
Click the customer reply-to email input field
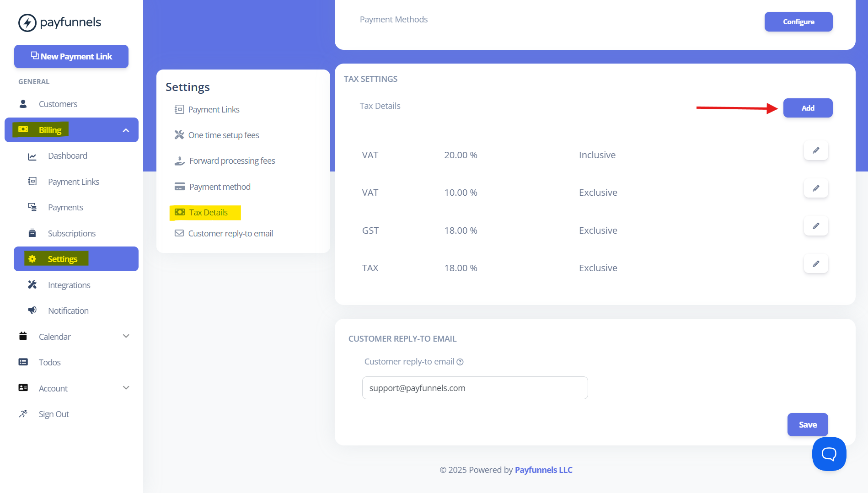475,388
